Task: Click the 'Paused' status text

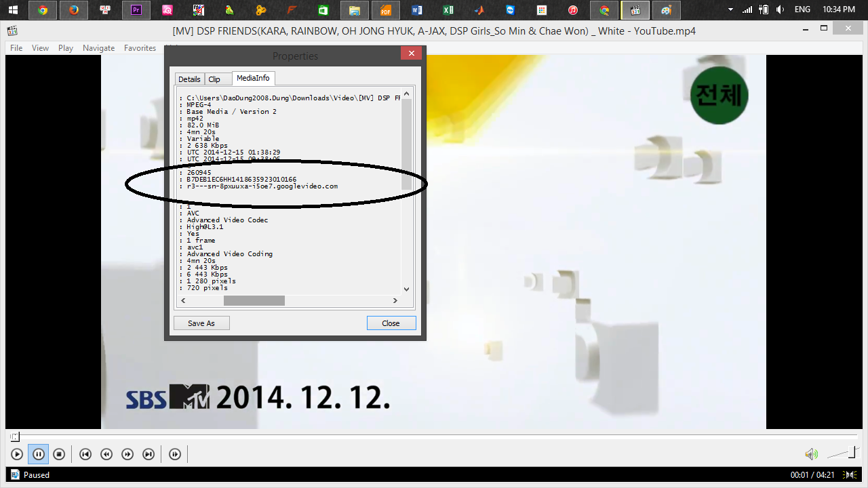Action: 37,475
